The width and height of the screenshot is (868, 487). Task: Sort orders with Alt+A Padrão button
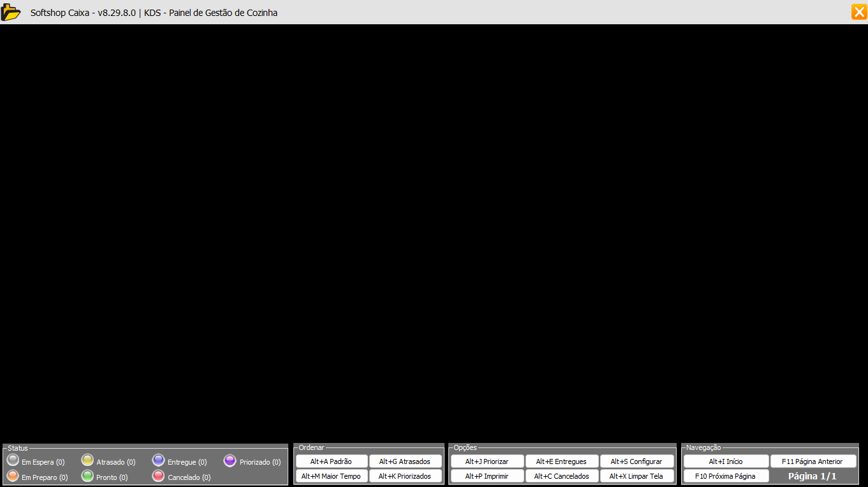coord(331,461)
